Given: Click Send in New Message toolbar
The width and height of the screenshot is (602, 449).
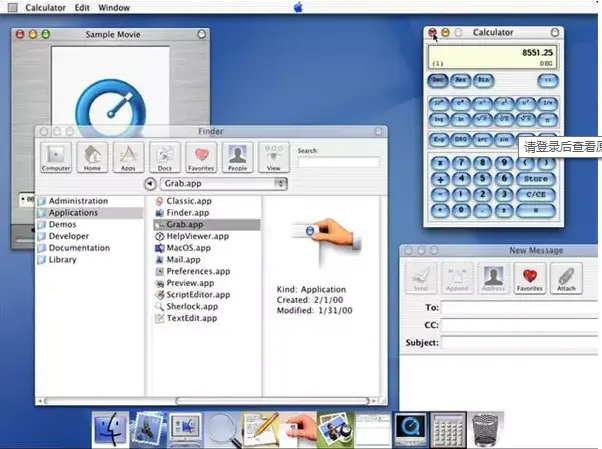Looking at the screenshot, I should pyautogui.click(x=421, y=278).
